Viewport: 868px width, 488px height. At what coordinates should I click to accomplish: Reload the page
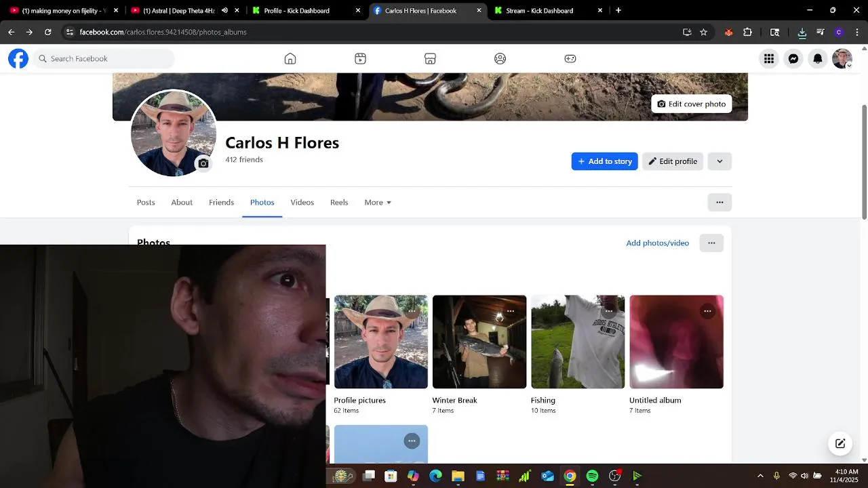pyautogui.click(x=47, y=32)
